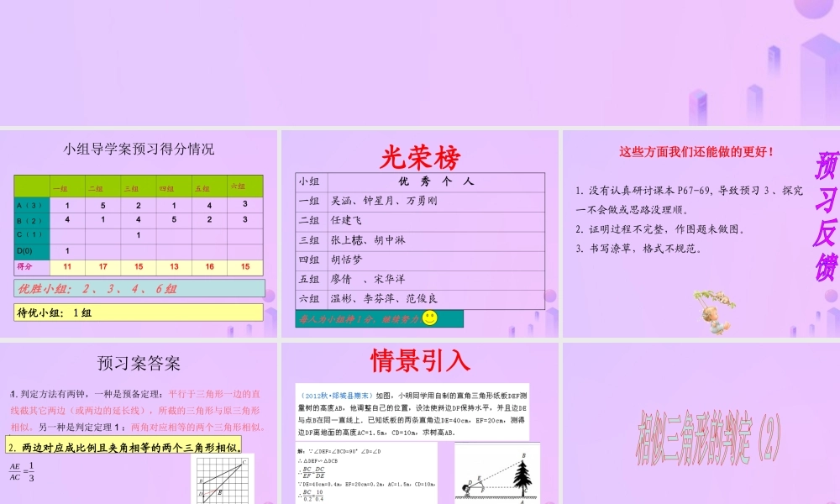The height and width of the screenshot is (504, 840).
Task: Click the 解 solution steps box
Action: (x=366, y=474)
